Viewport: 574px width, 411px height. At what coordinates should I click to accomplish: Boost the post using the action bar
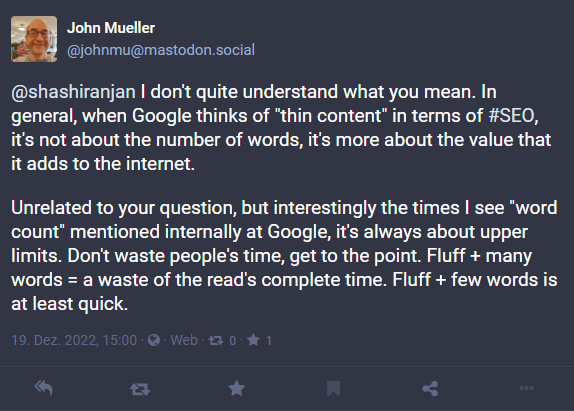[x=140, y=389]
